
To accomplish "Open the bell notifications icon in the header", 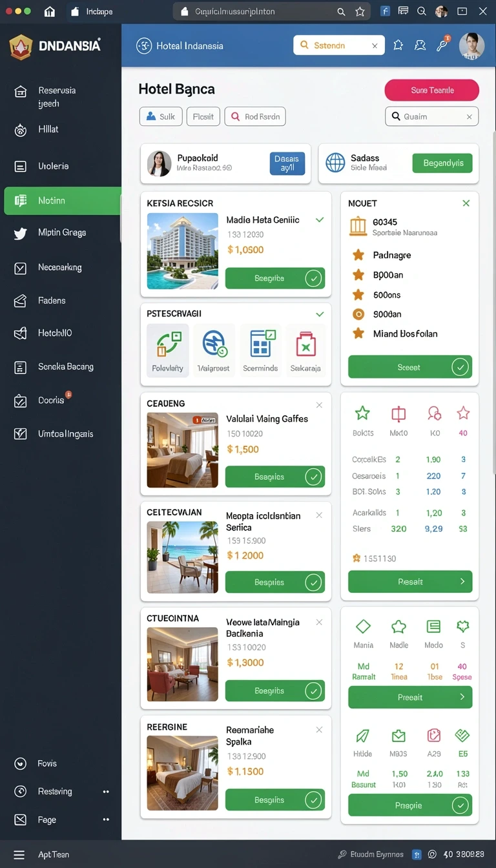I will click(x=420, y=45).
